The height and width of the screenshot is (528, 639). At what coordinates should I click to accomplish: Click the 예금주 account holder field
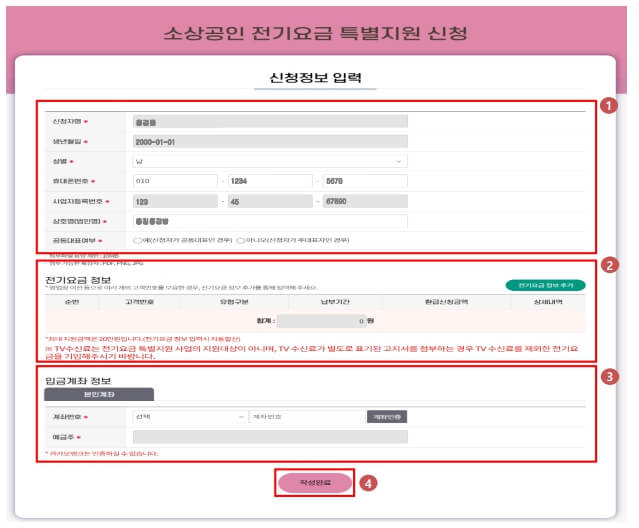pyautogui.click(x=270, y=437)
